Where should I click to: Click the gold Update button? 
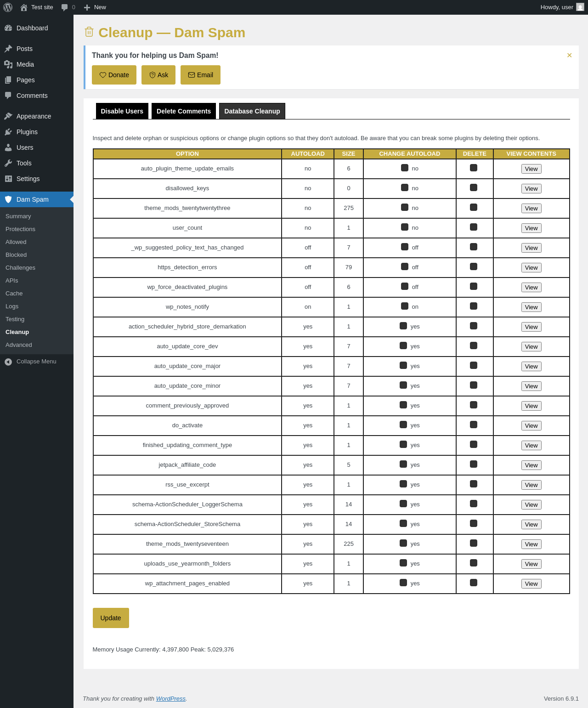click(111, 618)
